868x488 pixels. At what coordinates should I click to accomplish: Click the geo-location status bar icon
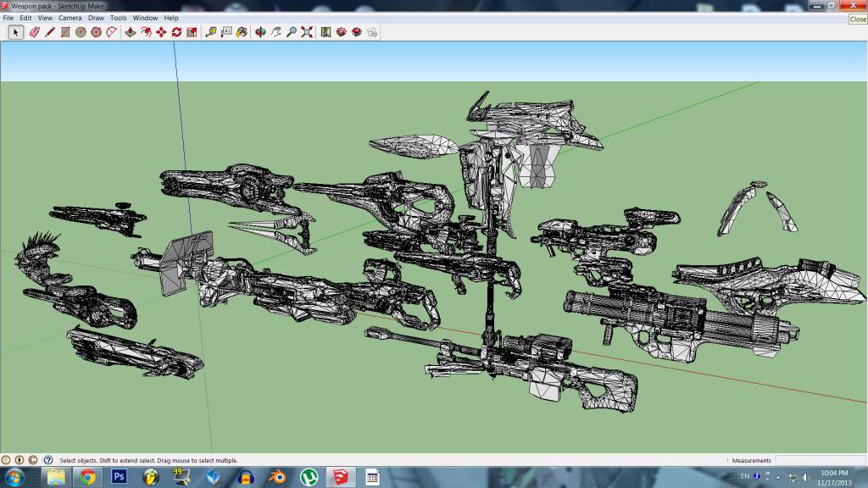[x=6, y=460]
